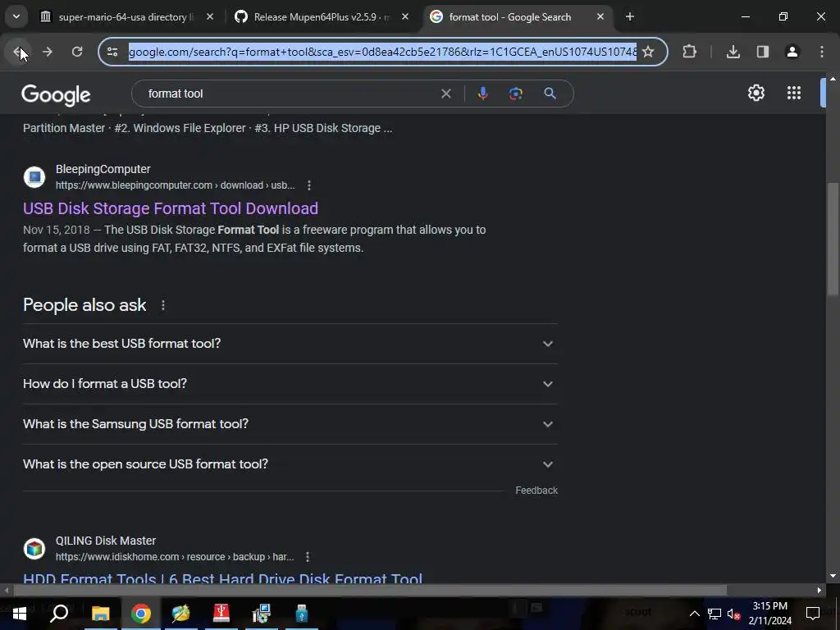
Task: Expand 'What is the best USB format tool?'
Action: coord(290,344)
